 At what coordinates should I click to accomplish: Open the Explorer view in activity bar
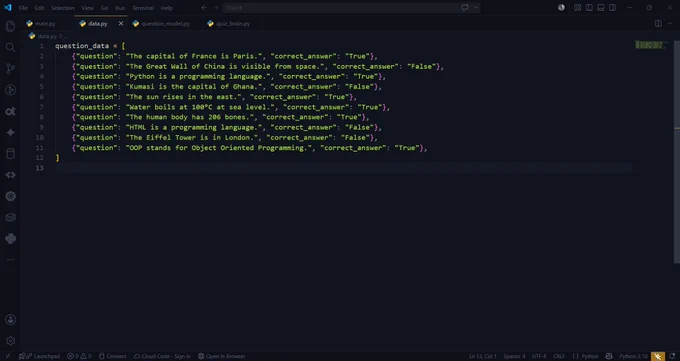[x=10, y=26]
